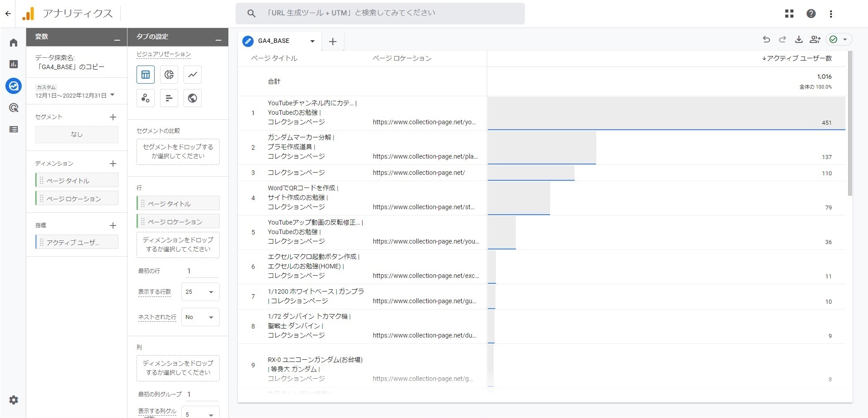Image resolution: width=868 pixels, height=418 pixels.
Task: Select the Explore icon in the left sidebar
Action: click(14, 86)
